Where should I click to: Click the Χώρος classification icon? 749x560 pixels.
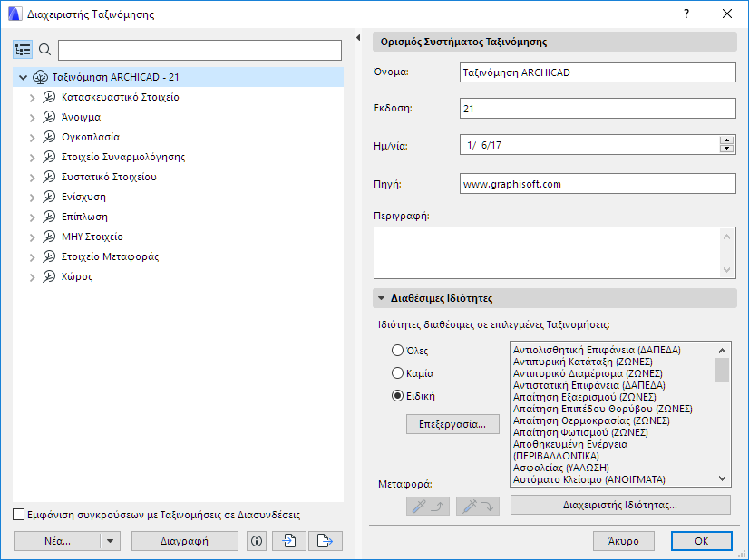coord(49,276)
